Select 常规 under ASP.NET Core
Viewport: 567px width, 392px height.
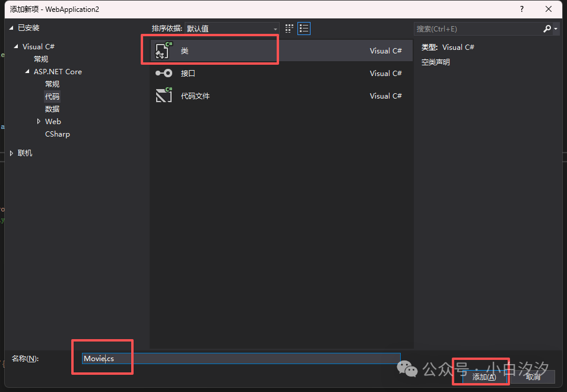[52, 84]
